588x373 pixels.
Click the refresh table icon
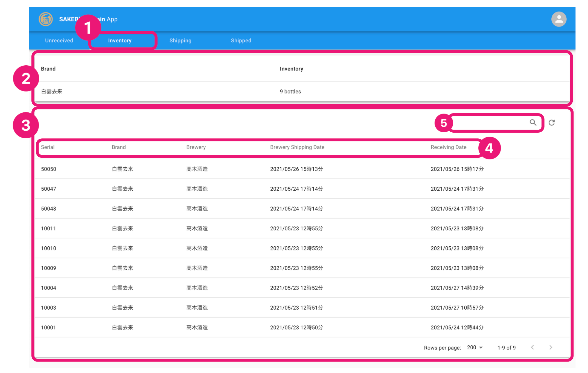pyautogui.click(x=552, y=123)
